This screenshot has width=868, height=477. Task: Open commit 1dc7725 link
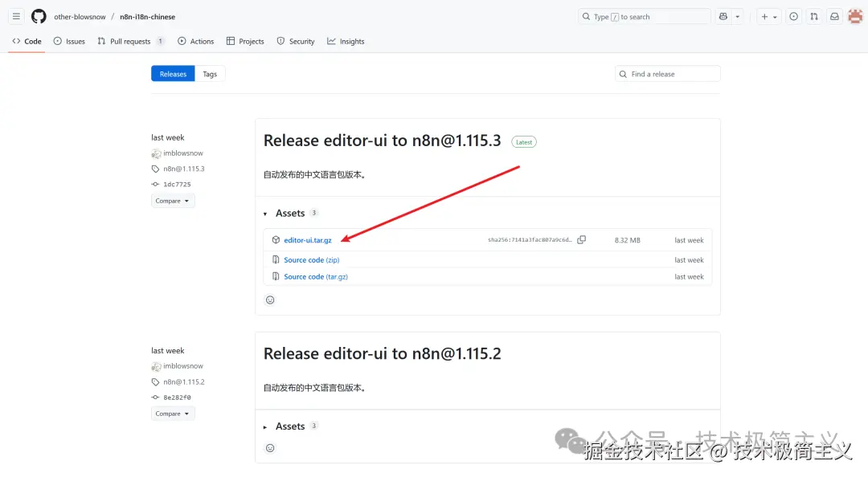[x=177, y=184]
